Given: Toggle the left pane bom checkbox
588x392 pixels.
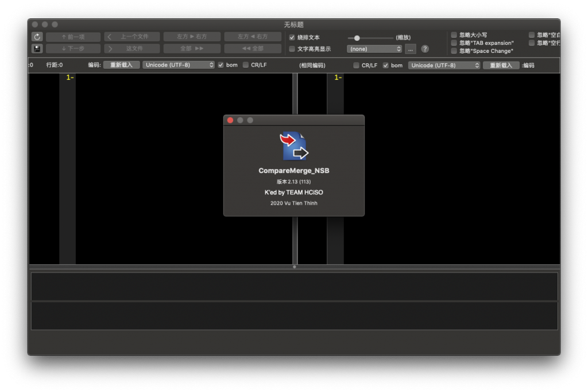Looking at the screenshot, I should pos(221,65).
